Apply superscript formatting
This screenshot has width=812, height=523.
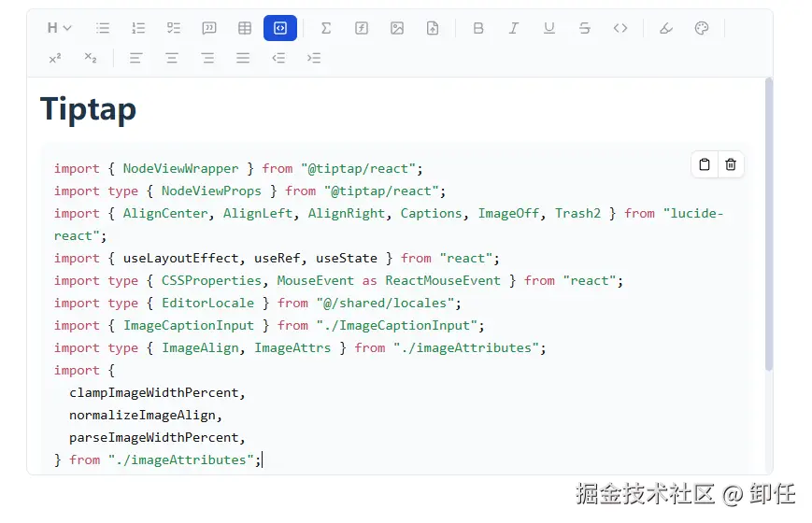pos(55,58)
